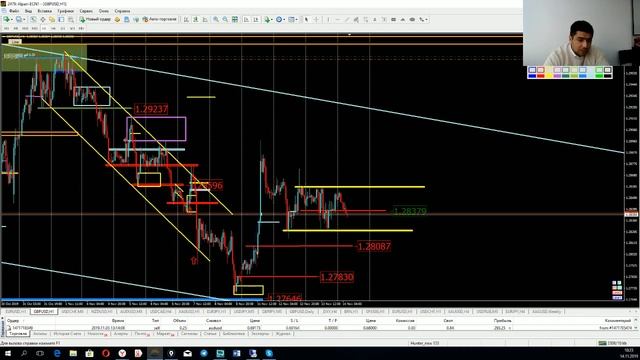This screenshot has height=360, width=640.
Task: Select the trendline drawing tool
Action: [347, 20]
